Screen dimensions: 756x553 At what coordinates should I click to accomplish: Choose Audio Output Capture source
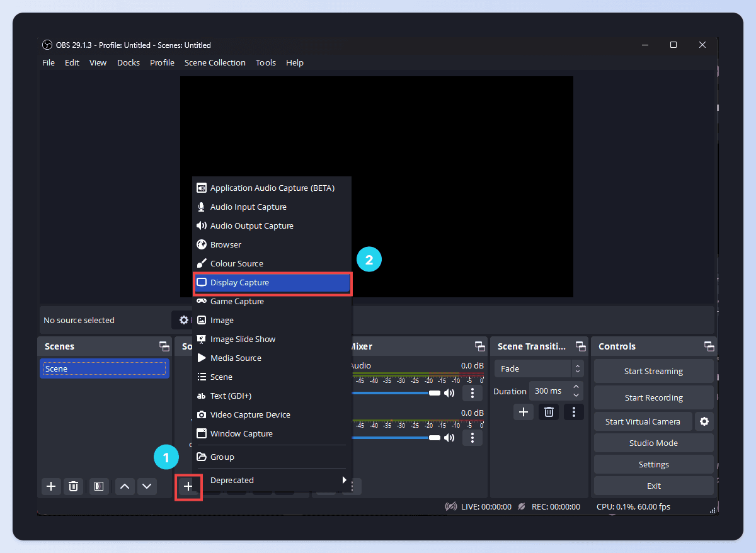pyautogui.click(x=272, y=225)
